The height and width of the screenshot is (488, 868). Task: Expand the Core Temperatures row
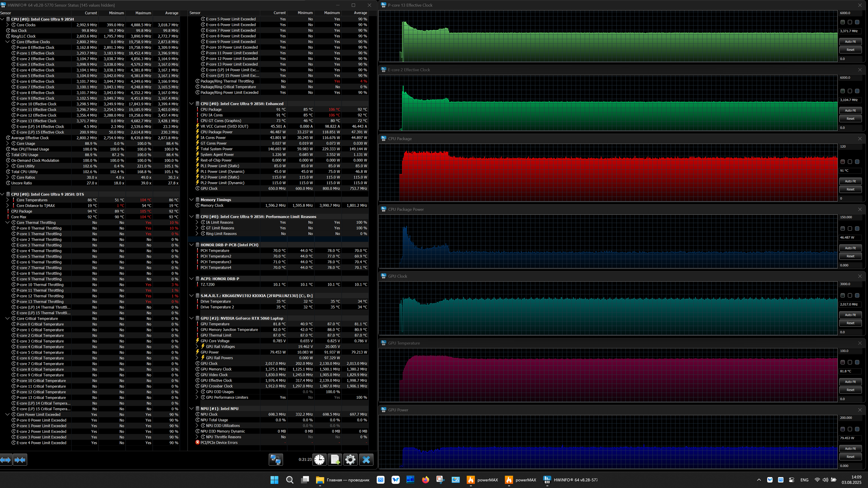(8, 200)
